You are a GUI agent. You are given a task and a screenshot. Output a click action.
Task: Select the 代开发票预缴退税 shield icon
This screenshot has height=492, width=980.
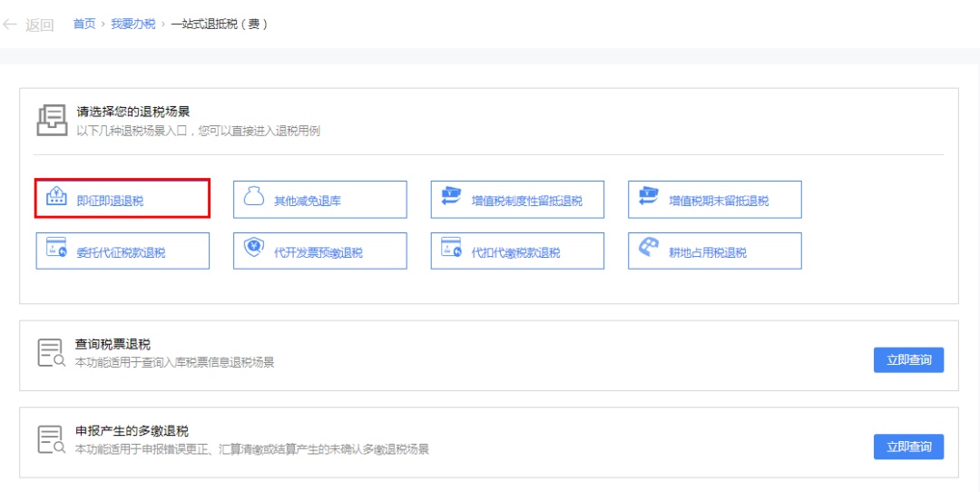tap(254, 249)
